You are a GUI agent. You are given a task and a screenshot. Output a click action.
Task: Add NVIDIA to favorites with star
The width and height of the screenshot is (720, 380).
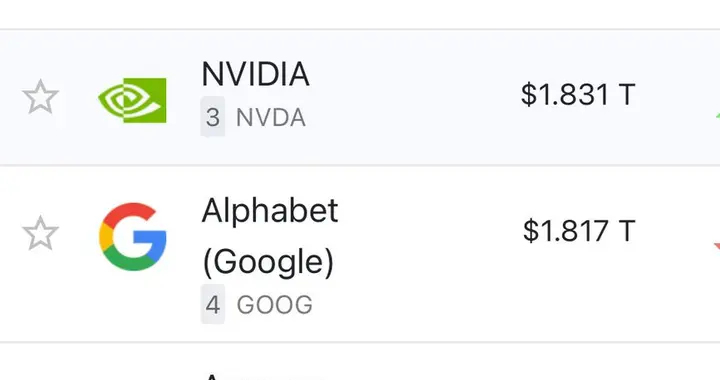click(x=40, y=97)
